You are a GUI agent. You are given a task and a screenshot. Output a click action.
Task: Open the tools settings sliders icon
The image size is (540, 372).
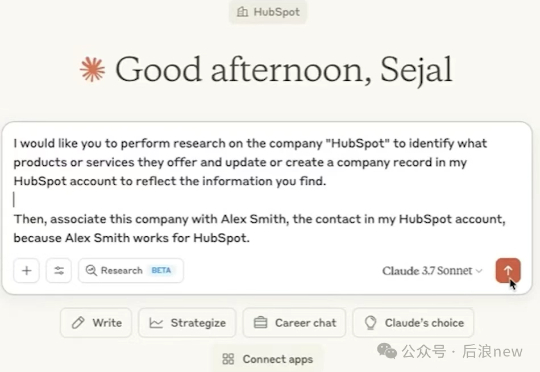(59, 270)
